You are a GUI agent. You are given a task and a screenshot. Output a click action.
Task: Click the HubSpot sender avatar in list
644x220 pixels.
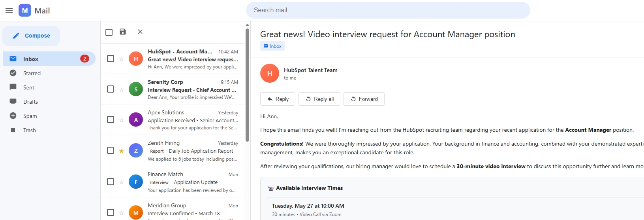pyautogui.click(x=136, y=59)
